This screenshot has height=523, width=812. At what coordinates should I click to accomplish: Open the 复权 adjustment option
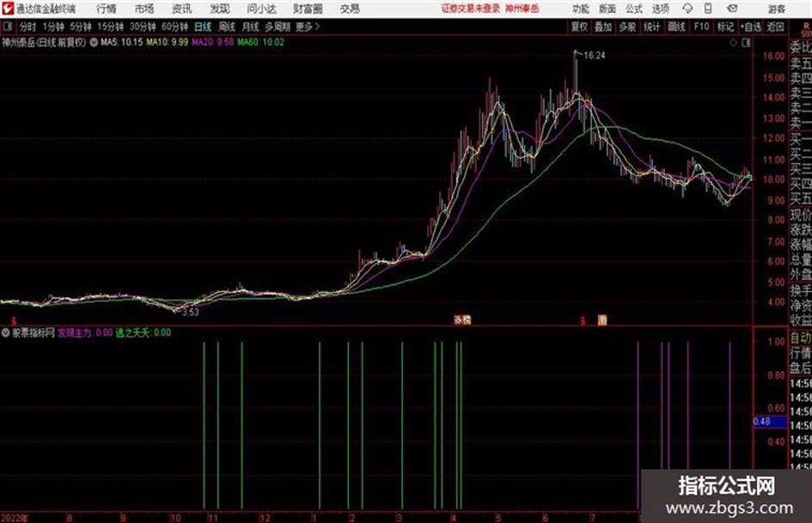[x=579, y=27]
